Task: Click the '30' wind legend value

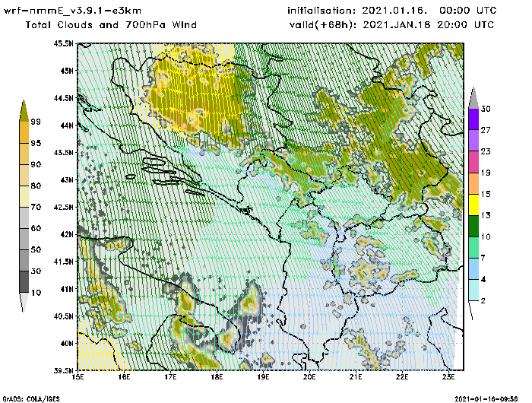Action: (x=486, y=109)
